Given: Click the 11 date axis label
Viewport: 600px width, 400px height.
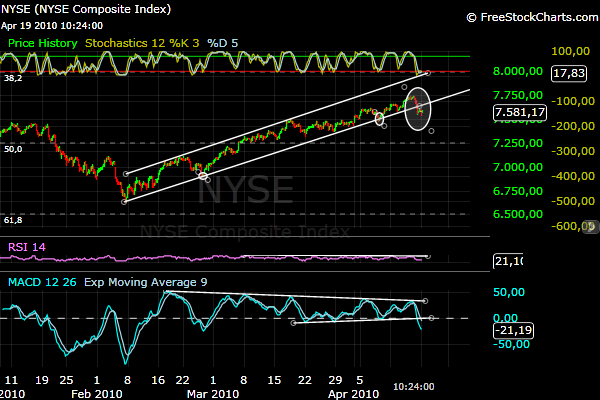Looking at the screenshot, I should [x=11, y=380].
